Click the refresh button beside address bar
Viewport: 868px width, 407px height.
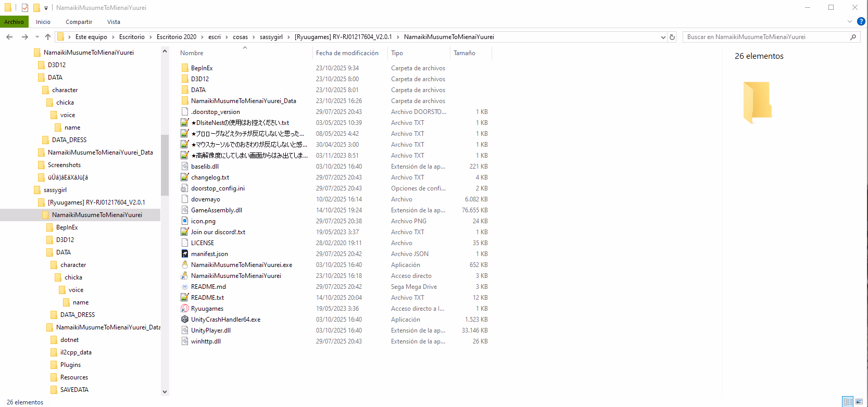[672, 37]
